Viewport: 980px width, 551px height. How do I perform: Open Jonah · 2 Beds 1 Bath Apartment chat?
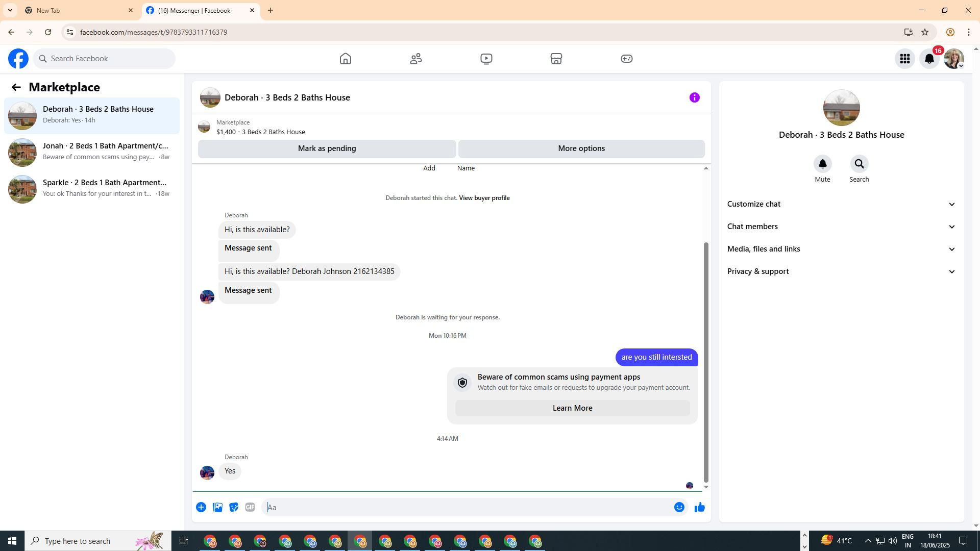click(92, 153)
